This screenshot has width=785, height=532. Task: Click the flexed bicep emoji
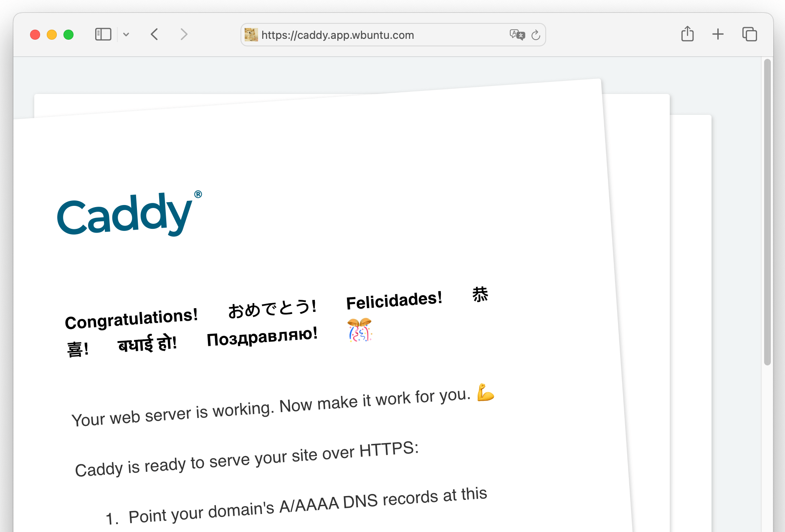click(486, 392)
